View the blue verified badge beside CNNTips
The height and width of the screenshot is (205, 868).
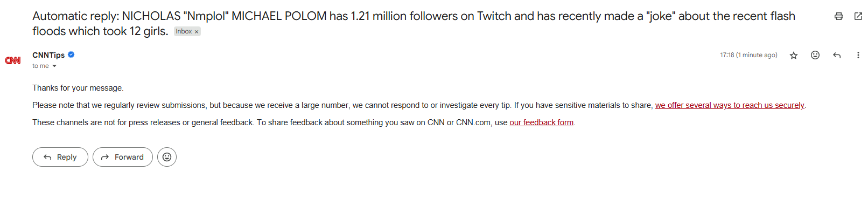pyautogui.click(x=71, y=54)
